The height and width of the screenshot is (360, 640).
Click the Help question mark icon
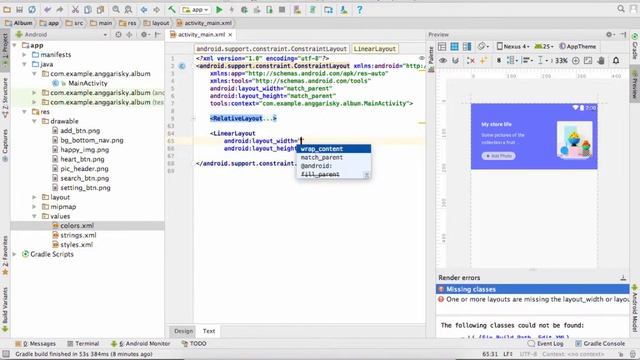coord(360,9)
